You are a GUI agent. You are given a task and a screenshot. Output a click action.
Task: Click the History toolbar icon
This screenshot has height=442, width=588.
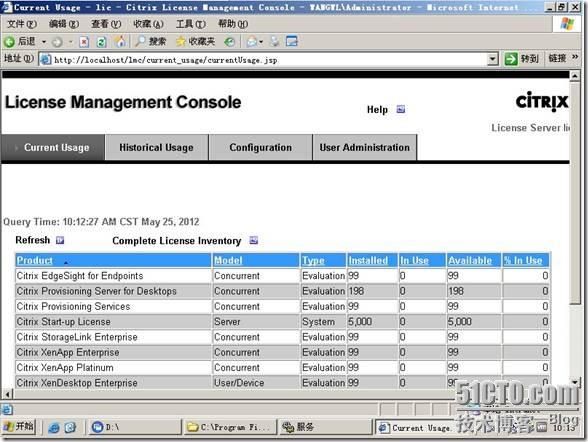[230, 42]
